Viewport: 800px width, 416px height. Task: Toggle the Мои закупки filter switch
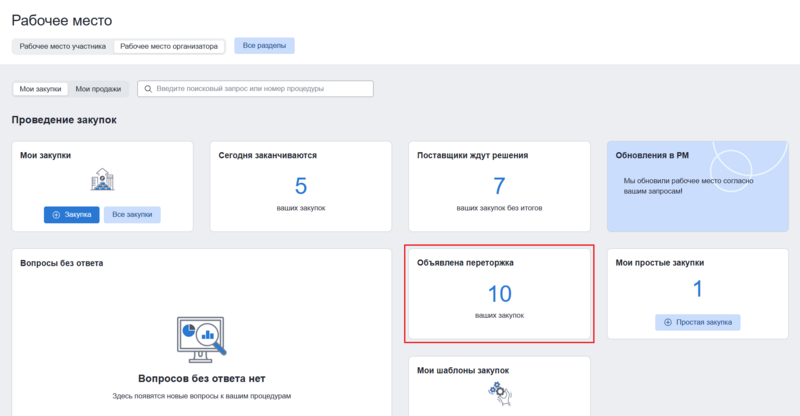point(40,89)
